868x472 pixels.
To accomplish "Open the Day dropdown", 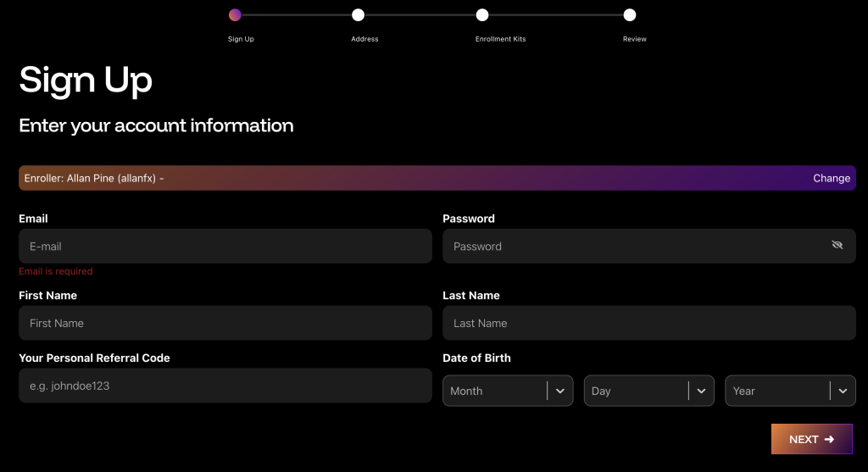I will pyautogui.click(x=637, y=391).
